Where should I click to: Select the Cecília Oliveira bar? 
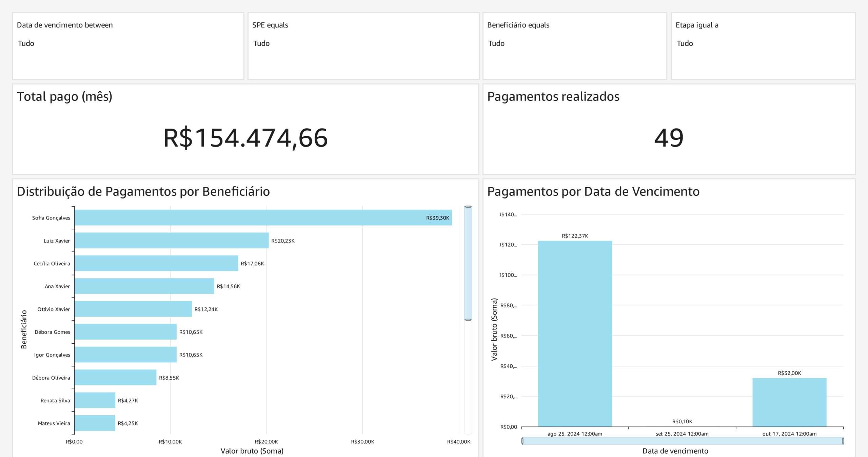[x=156, y=263]
